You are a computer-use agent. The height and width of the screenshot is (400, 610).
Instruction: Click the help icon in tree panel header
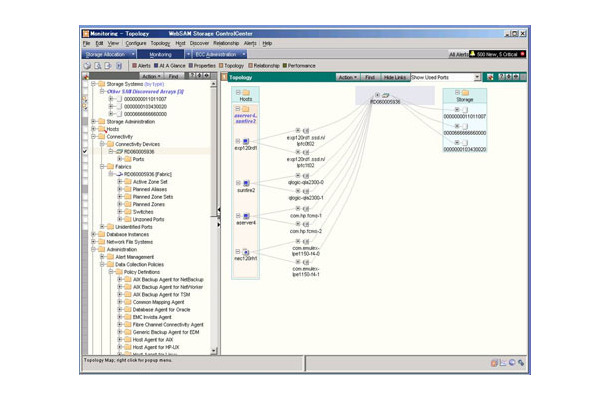pyautogui.click(x=192, y=76)
